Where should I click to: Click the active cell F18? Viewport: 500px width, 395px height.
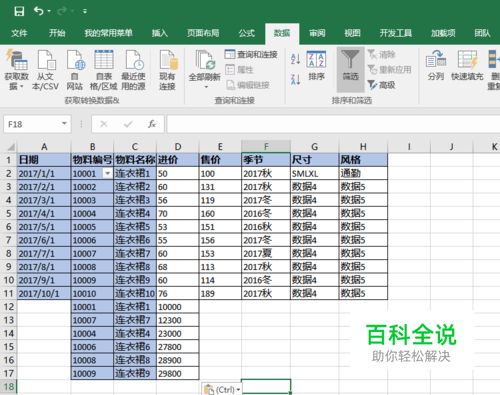(x=266, y=387)
